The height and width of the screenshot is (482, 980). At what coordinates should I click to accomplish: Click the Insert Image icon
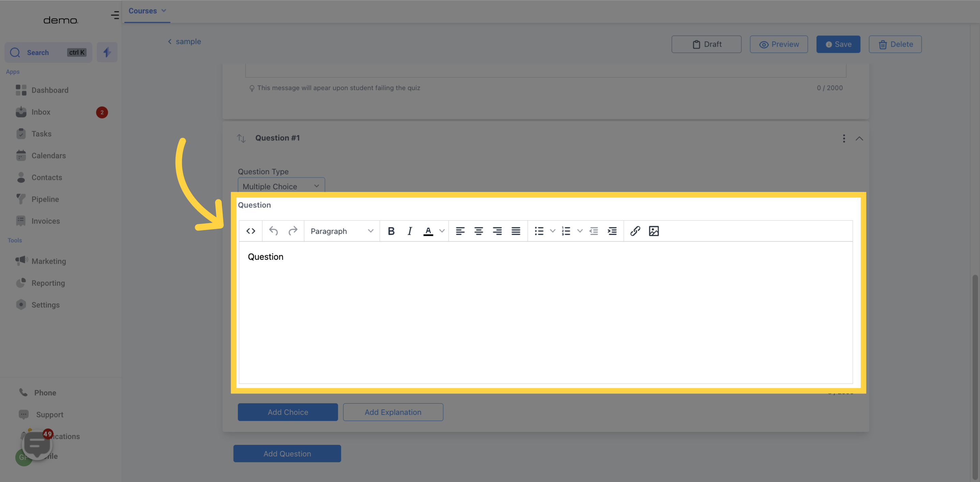pos(654,231)
